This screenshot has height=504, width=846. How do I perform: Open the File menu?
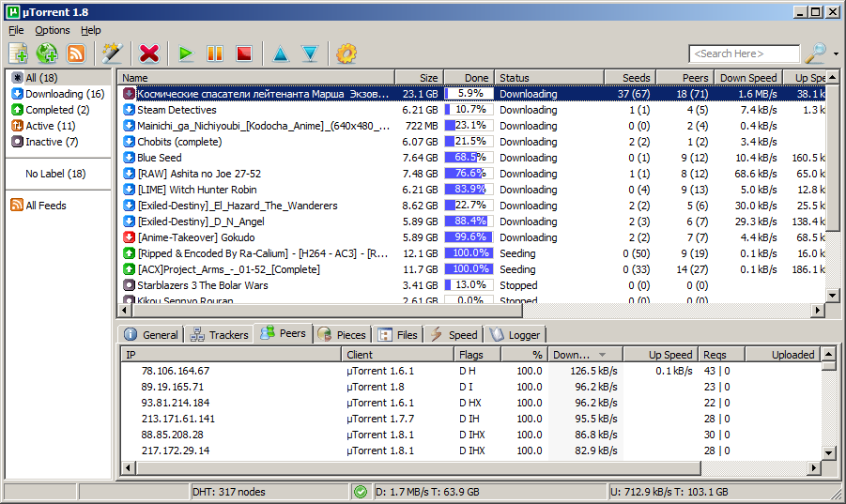pos(16,30)
